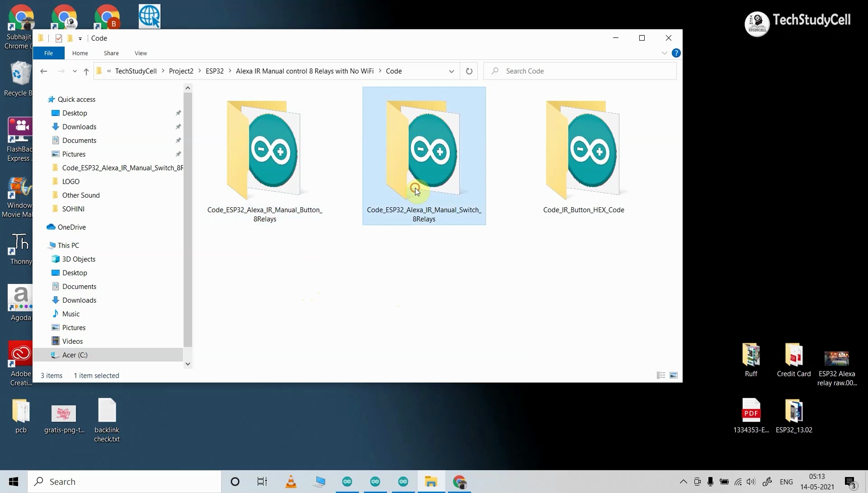
Task: Select the pcb folder on desktop
Action: (x=21, y=417)
